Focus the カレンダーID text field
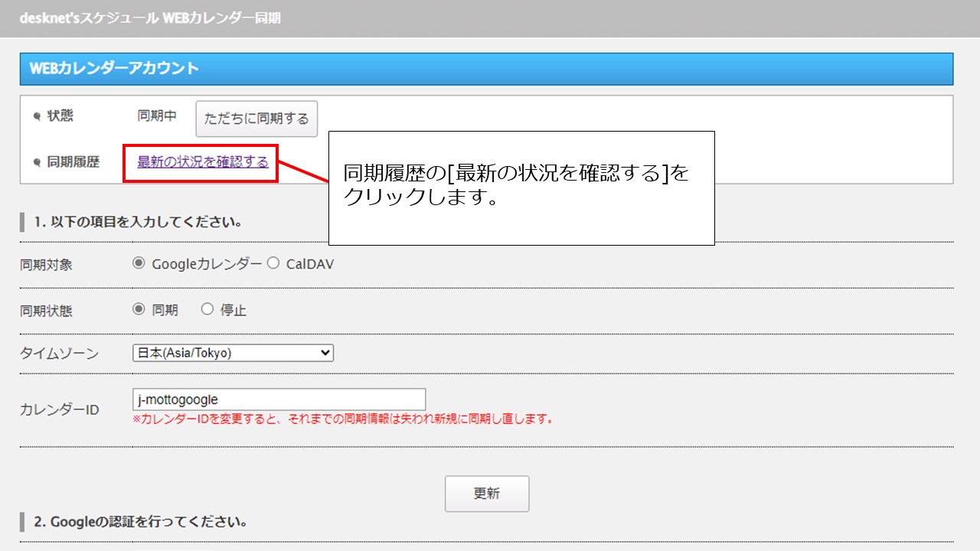This screenshot has width=980, height=551. click(279, 399)
